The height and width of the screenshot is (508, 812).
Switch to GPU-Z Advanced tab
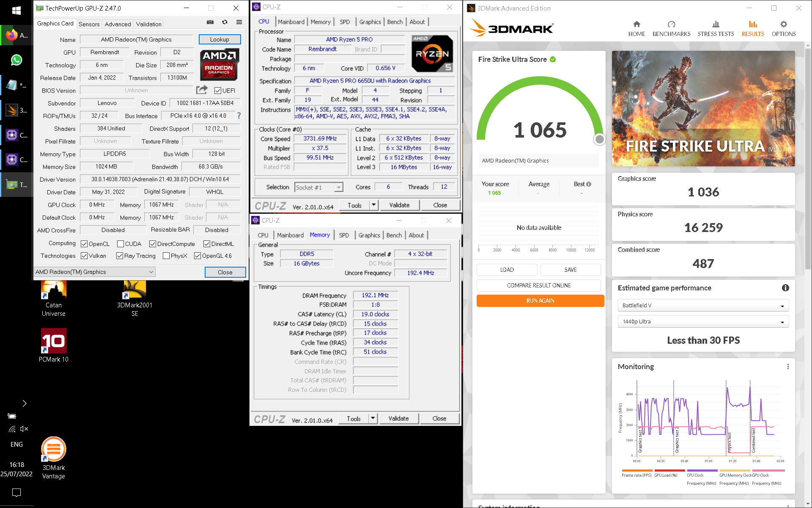[118, 24]
